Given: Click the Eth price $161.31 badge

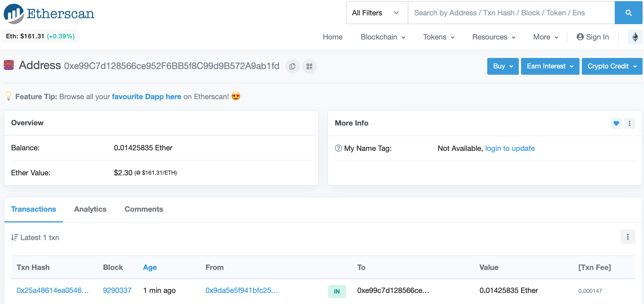Looking at the screenshot, I should pos(40,36).
